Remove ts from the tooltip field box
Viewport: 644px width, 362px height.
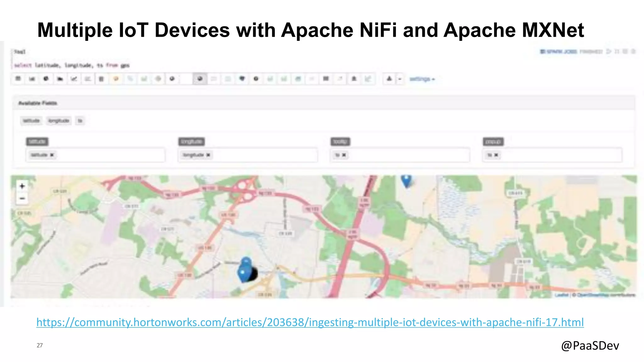click(344, 155)
